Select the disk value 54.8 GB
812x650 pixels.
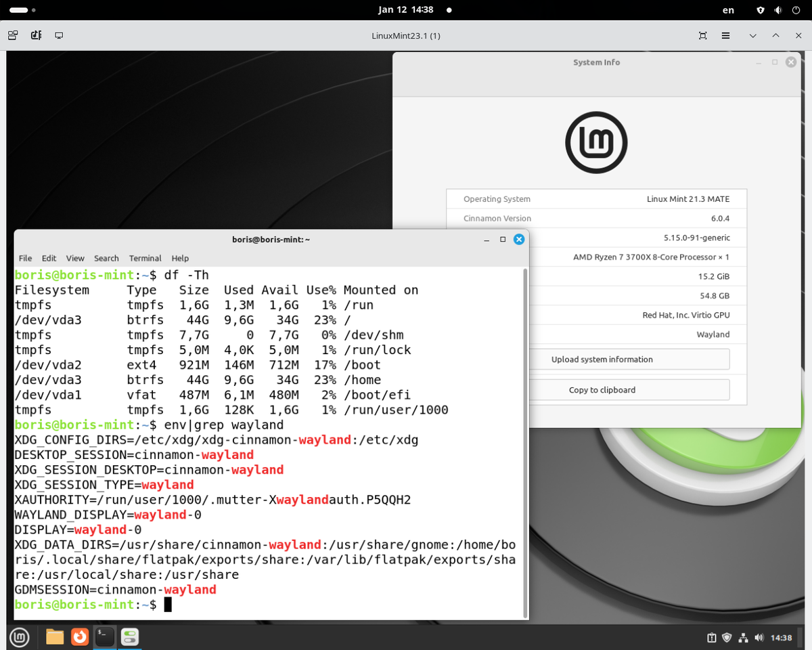(x=715, y=296)
